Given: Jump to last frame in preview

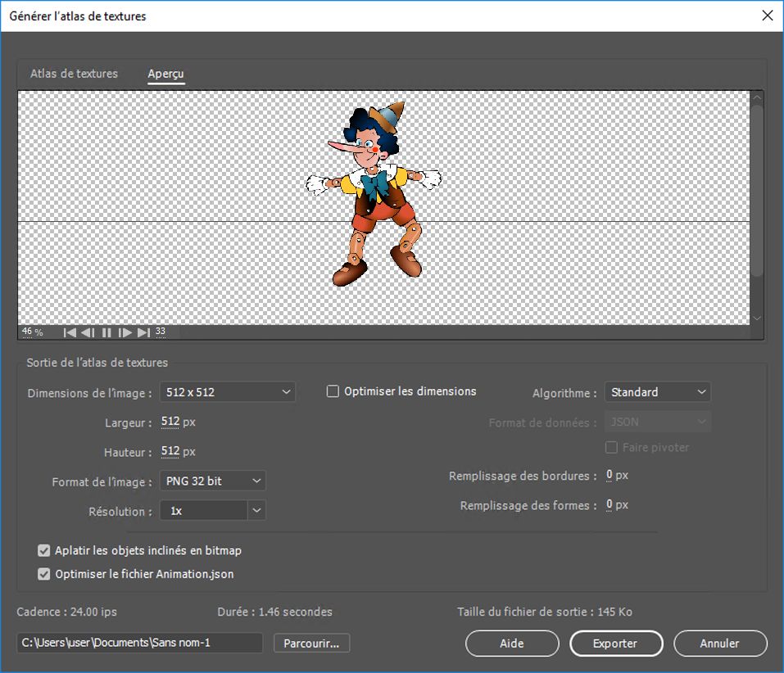Looking at the screenshot, I should pyautogui.click(x=143, y=332).
